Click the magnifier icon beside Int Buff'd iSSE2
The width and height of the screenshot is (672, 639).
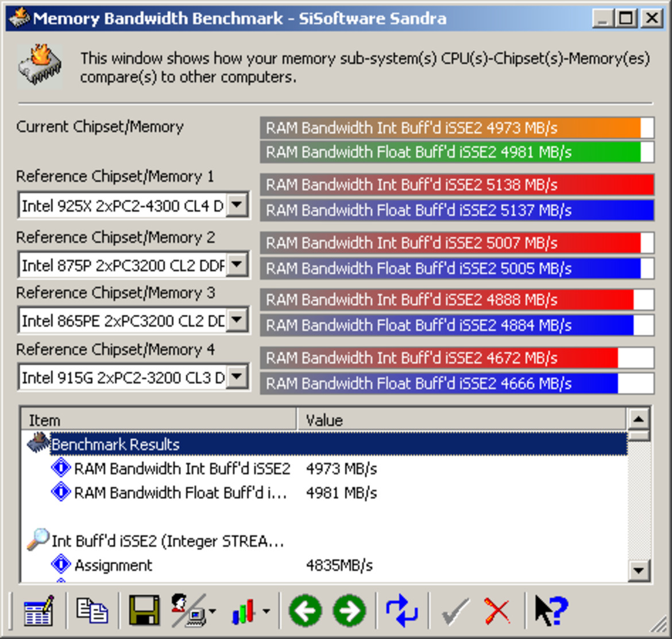click(38, 540)
